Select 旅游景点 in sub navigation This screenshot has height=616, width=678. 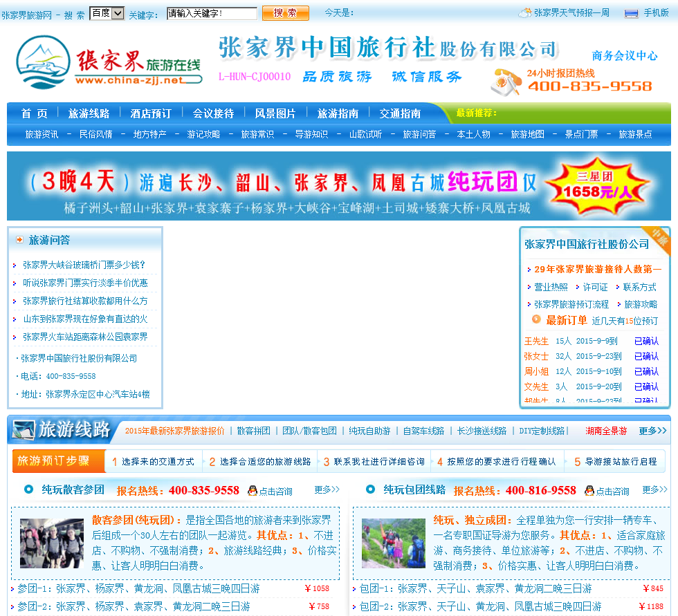(x=635, y=134)
